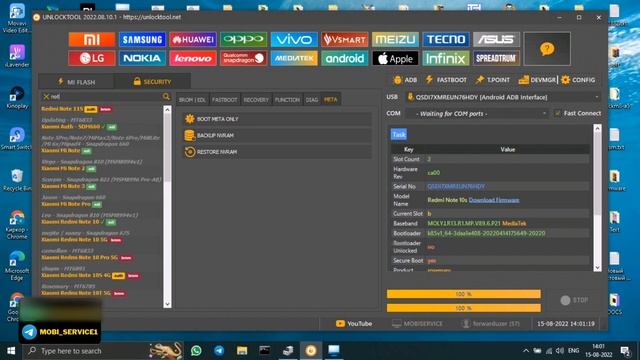The height and width of the screenshot is (360, 640).
Task: Open the Download Firmware link
Action: 494,200
